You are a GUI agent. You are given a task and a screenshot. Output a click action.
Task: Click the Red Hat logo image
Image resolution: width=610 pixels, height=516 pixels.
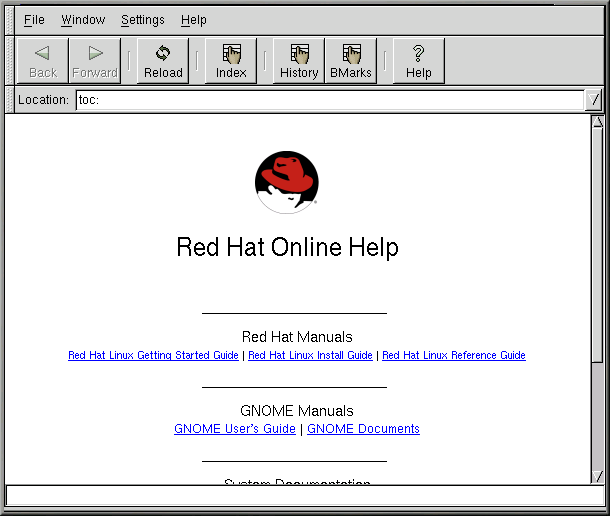286,183
